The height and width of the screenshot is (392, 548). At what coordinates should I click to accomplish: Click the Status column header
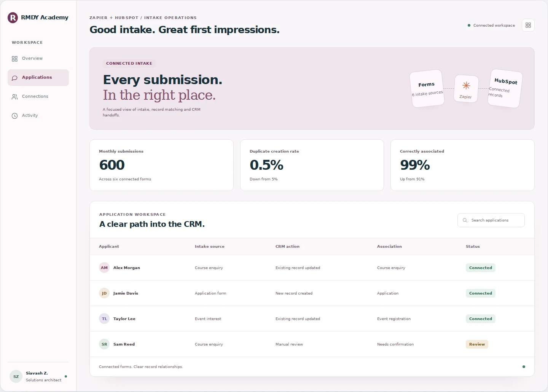tap(473, 247)
